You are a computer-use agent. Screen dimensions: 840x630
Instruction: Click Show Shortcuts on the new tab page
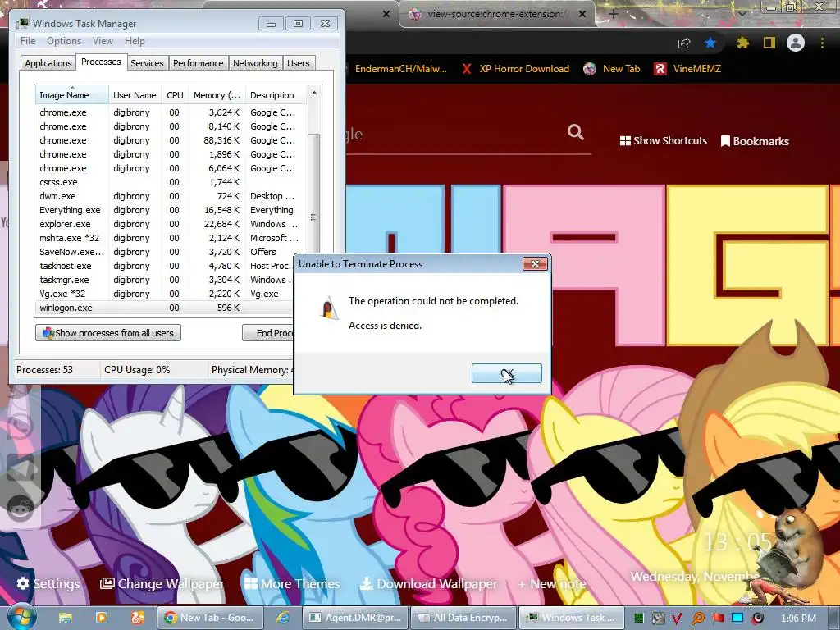point(663,141)
